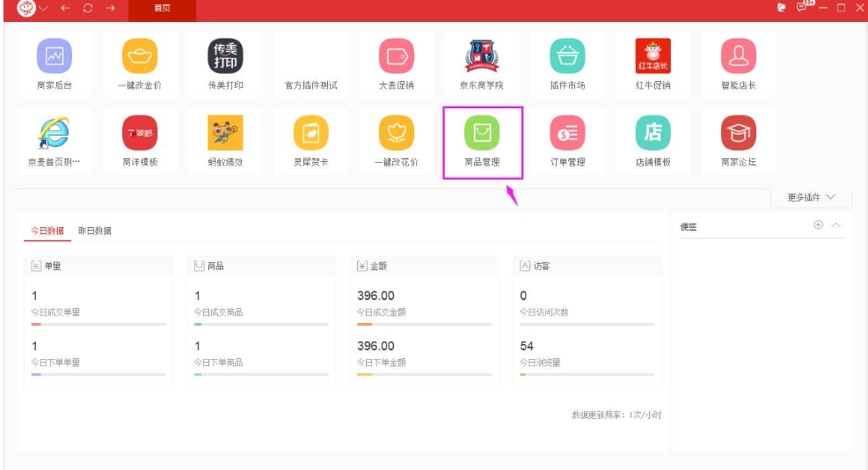
Task: Click the forward arrow in title bar
Action: tap(111, 8)
